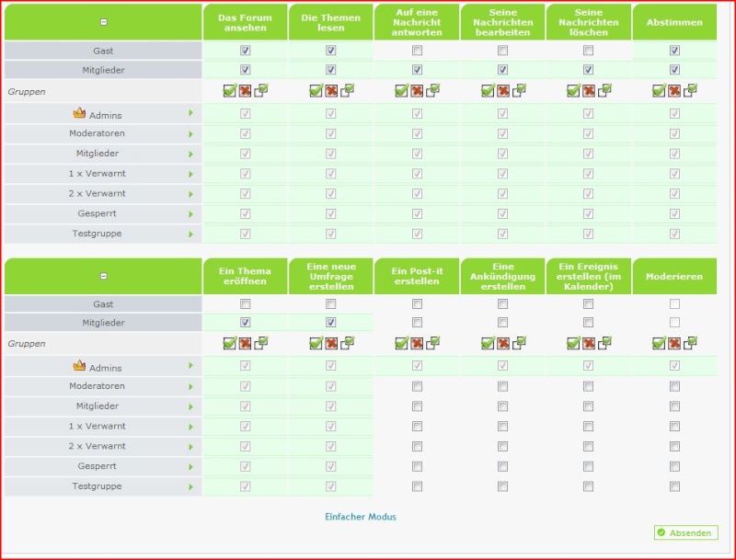Uncheck all groups for Abstimmen
This screenshot has height=560, width=736.
pyautogui.click(x=674, y=90)
